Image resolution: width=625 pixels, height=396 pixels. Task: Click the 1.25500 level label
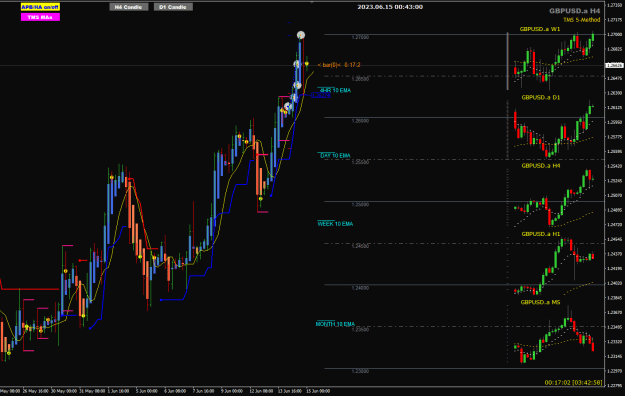coord(360,162)
